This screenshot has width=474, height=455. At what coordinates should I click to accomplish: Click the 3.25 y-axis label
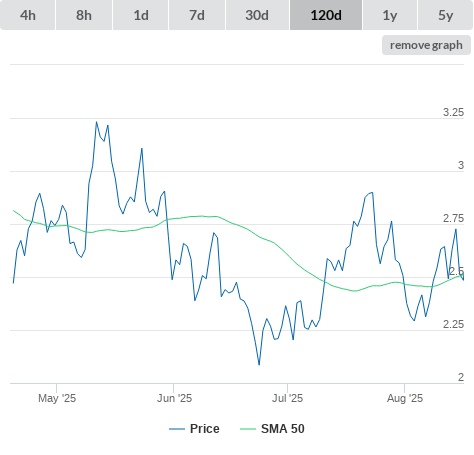[453, 112]
